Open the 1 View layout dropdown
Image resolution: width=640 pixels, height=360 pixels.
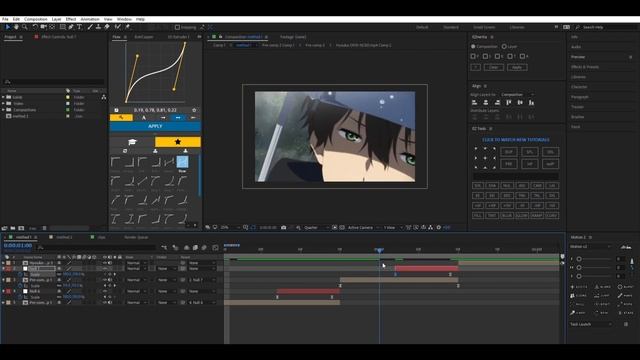(x=393, y=227)
